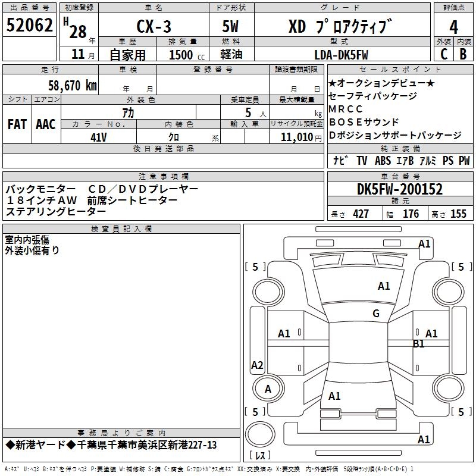
Task: Click the "バックモニター" note
Action: pyautogui.click(x=40, y=189)
